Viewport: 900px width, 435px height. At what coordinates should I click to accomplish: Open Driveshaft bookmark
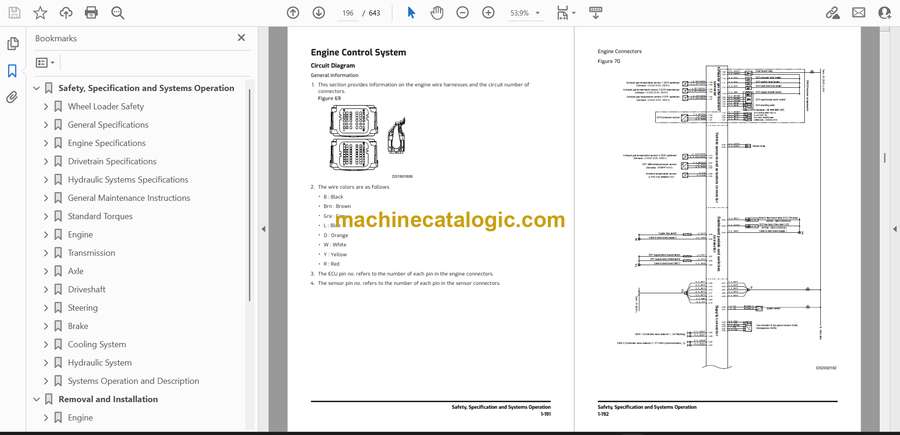point(87,290)
